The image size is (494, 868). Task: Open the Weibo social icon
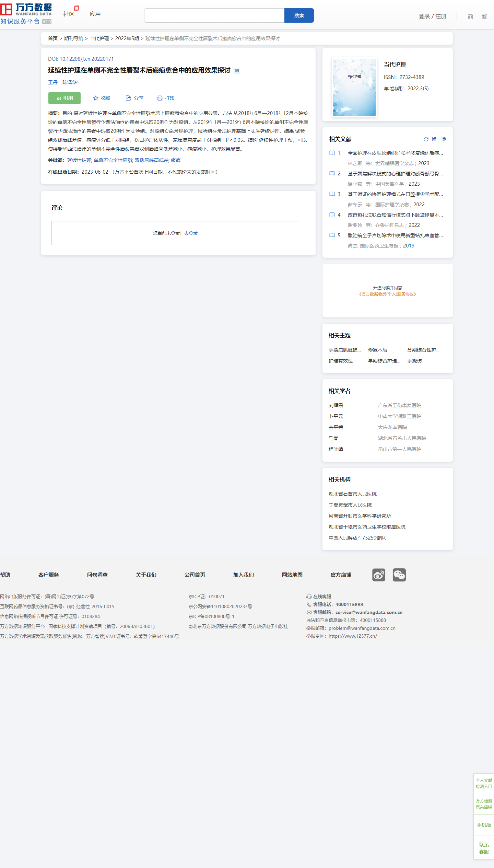coord(378,575)
